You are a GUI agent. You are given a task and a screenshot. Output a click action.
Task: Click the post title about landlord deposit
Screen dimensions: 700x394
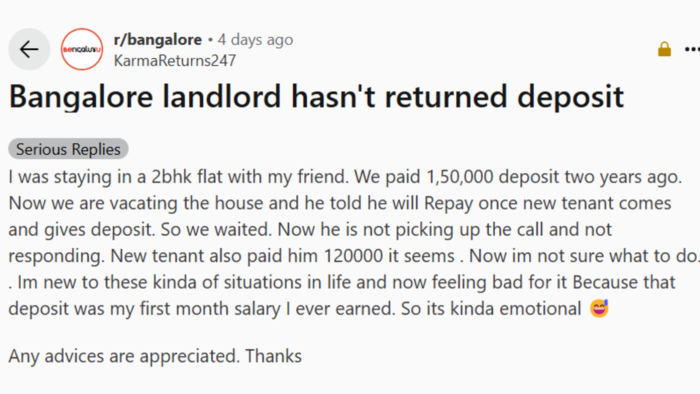[x=316, y=96]
